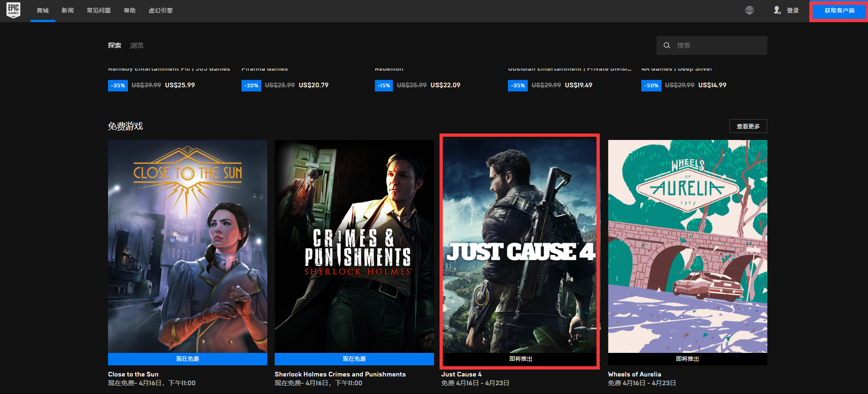Screen dimensions: 868x394
Task: Click the user profile login icon
Action: click(x=777, y=10)
